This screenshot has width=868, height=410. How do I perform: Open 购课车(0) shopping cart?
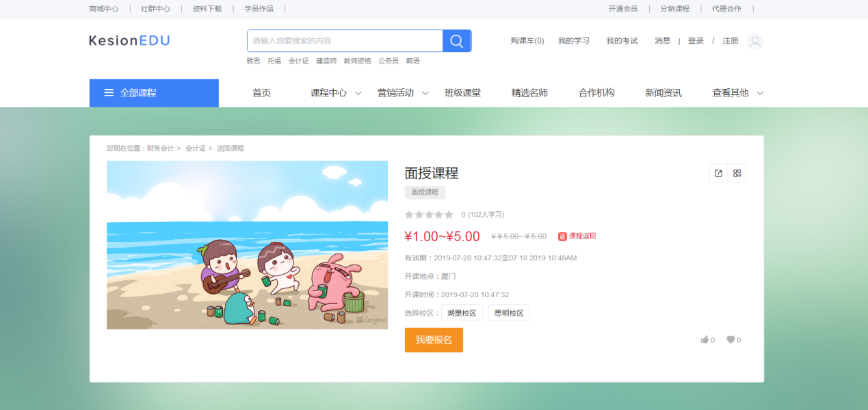pos(527,40)
